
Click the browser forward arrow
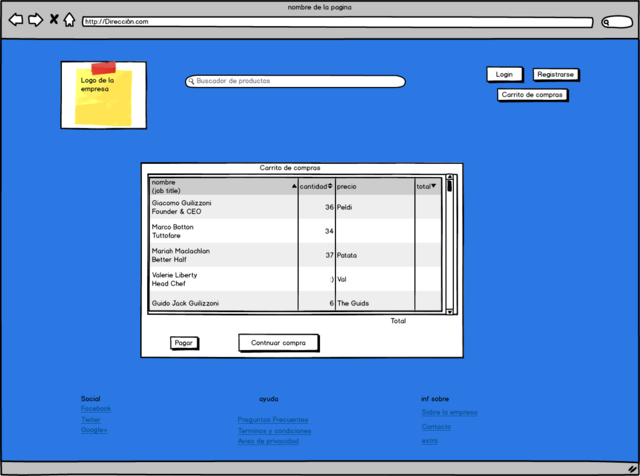36,20
